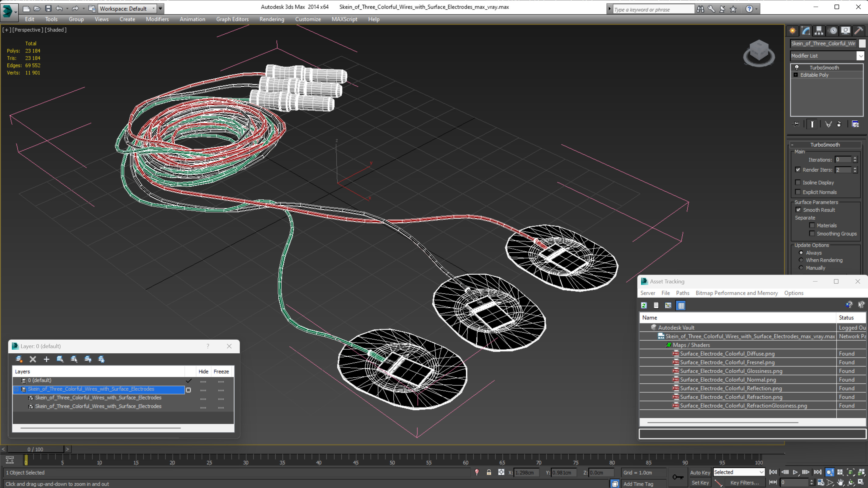The height and width of the screenshot is (488, 868).
Task: Click the Open File folder icon
Action: (37, 9)
